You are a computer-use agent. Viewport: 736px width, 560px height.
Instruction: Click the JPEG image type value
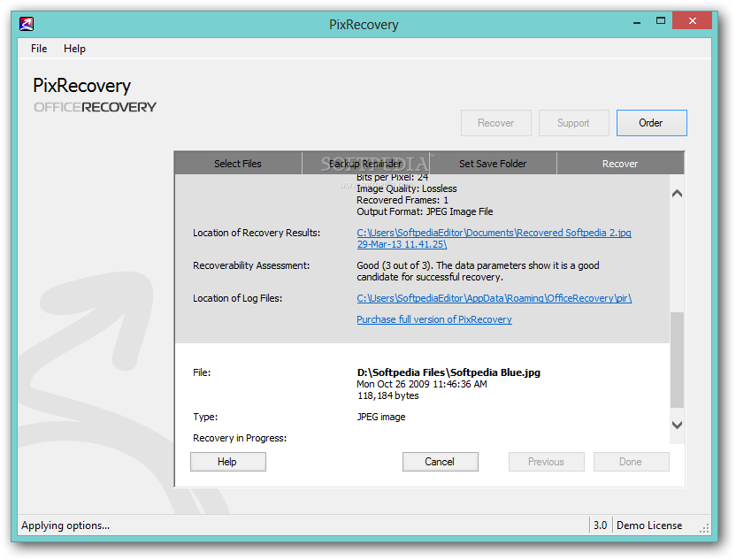381,417
